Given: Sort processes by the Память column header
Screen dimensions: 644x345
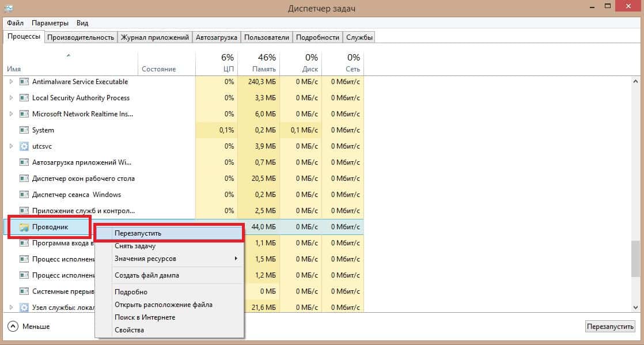Looking at the screenshot, I should pos(259,63).
